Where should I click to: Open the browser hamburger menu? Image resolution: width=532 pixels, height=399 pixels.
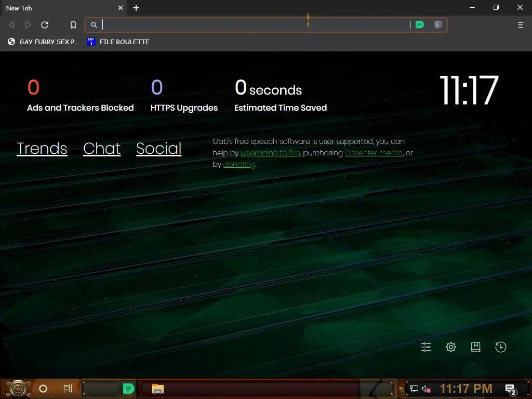coord(520,25)
